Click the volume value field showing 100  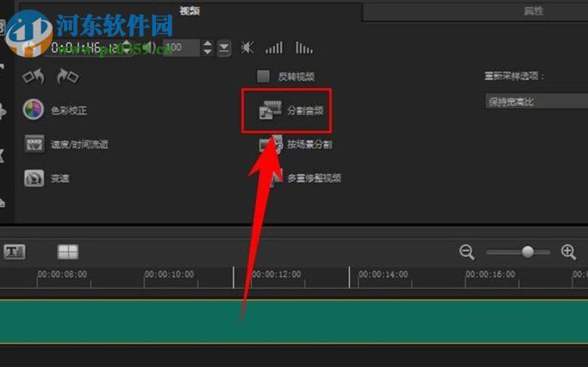click(181, 47)
